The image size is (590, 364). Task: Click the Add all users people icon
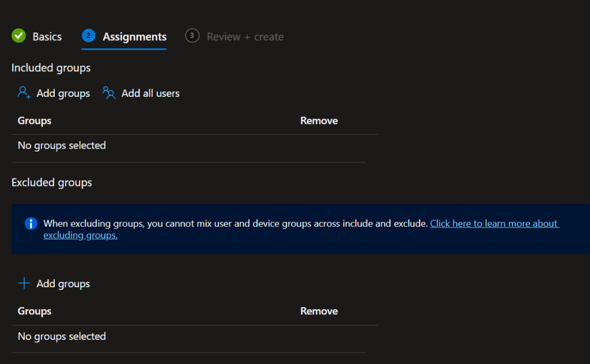(109, 92)
